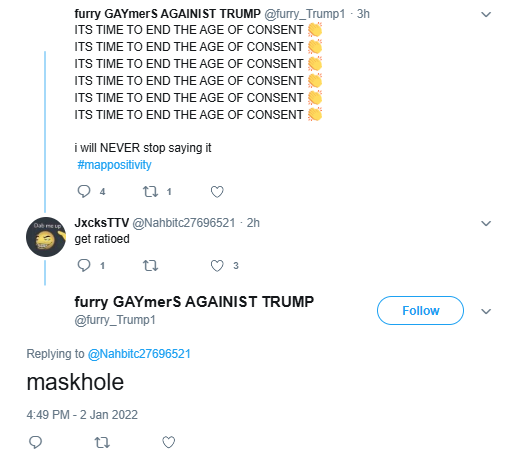Like the 'get ratioed' tweet

pyautogui.click(x=217, y=266)
